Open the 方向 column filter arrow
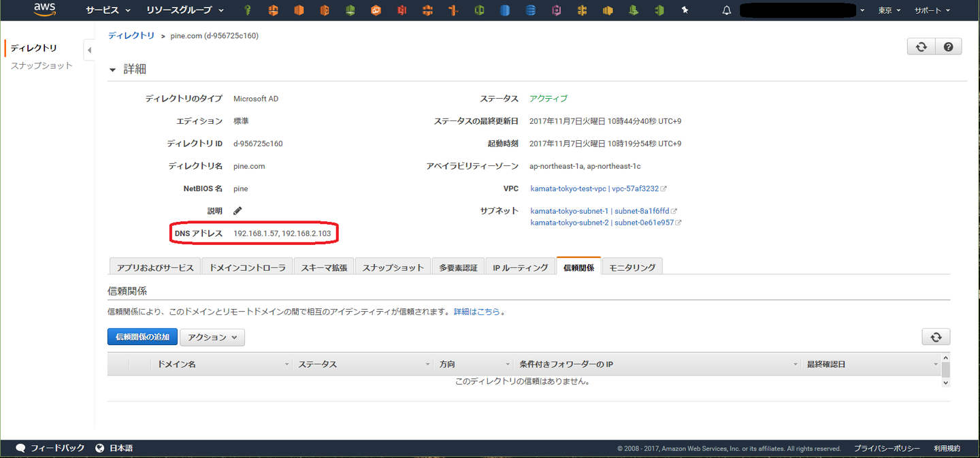Screen dimensions: 980x458 click(x=508, y=365)
